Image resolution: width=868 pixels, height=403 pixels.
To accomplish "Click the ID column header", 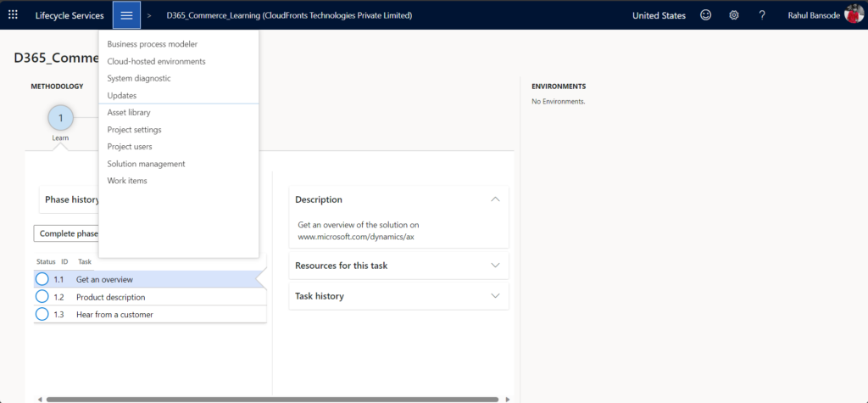I will tap(64, 261).
